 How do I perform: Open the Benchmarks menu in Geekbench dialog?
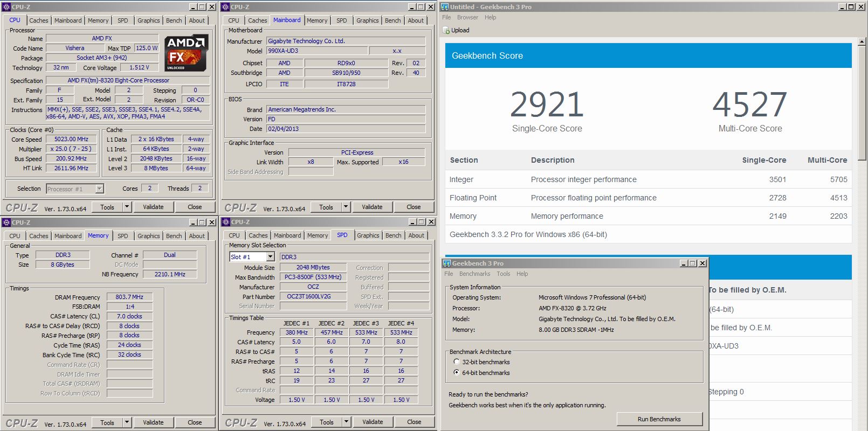[475, 274]
